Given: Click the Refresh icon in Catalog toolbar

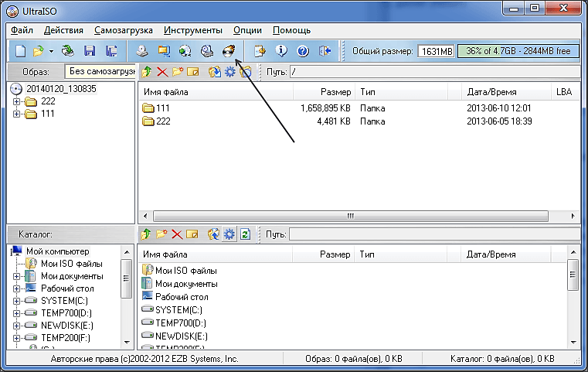Looking at the screenshot, I should pyautogui.click(x=245, y=234).
